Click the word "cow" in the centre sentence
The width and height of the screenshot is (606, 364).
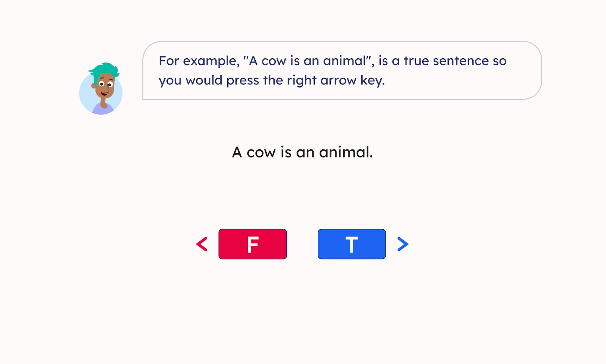[261, 152]
